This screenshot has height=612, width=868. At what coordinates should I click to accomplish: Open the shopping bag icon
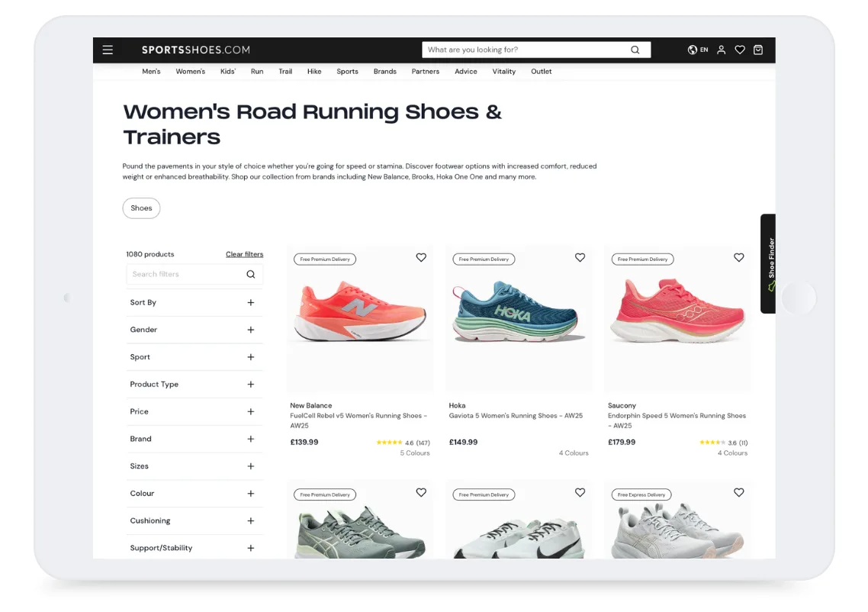coord(758,50)
